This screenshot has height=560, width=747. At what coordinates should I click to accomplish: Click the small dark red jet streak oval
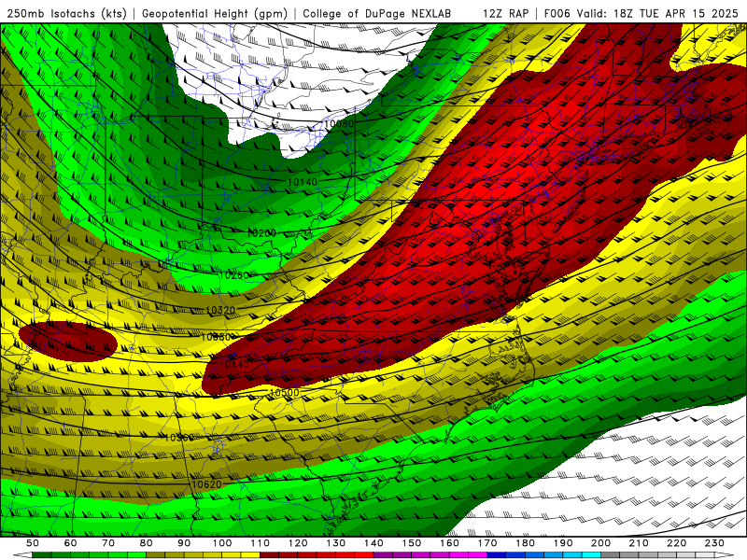pos(67,342)
